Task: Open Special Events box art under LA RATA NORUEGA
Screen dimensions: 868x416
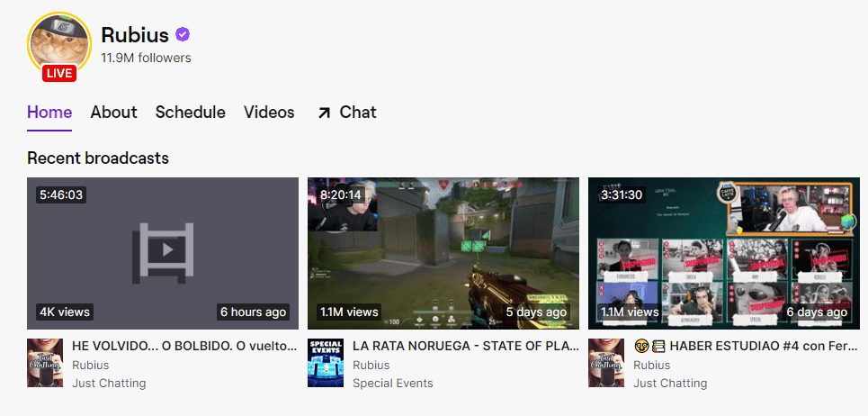Action: (326, 363)
